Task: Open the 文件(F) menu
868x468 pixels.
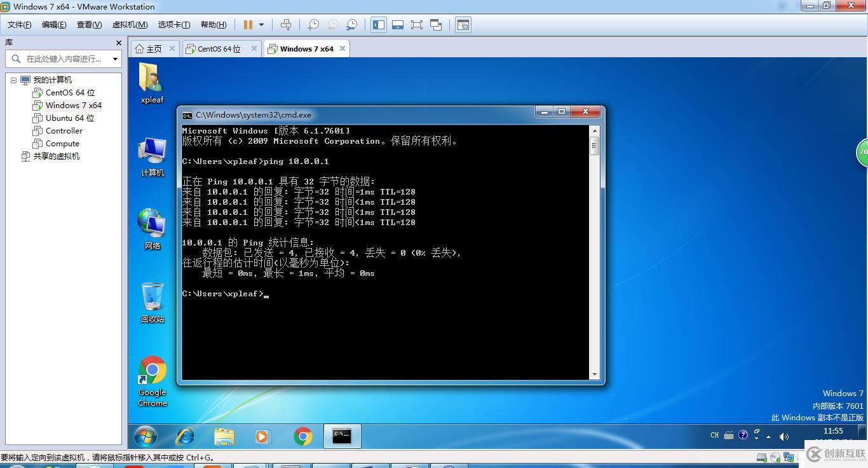Action: pyautogui.click(x=19, y=25)
